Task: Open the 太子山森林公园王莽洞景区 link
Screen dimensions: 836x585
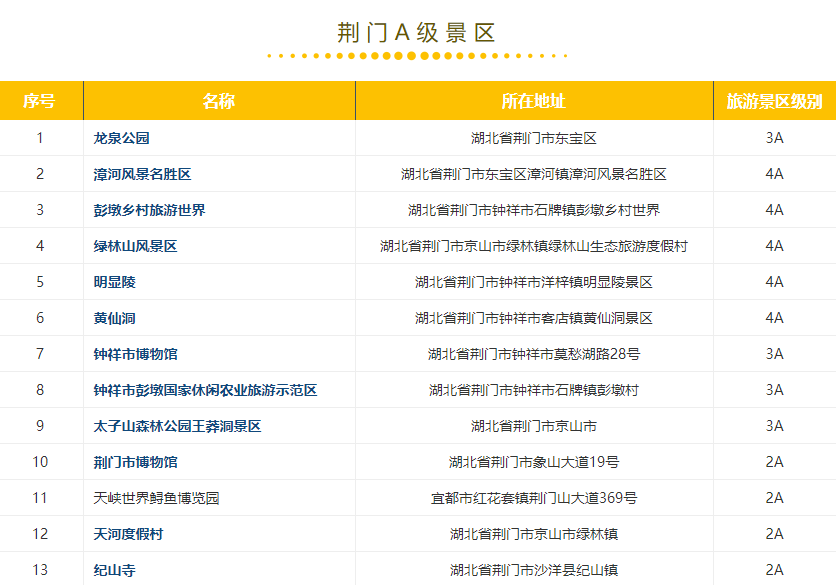Action: (177, 426)
